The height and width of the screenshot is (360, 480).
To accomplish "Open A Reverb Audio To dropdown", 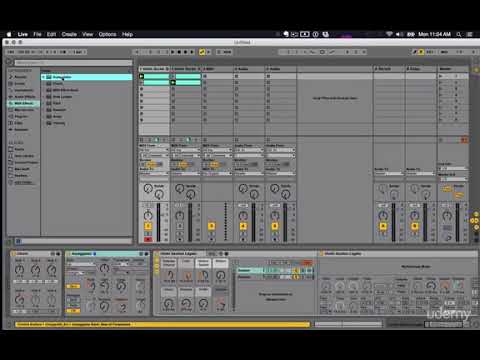I will pos(389,174).
